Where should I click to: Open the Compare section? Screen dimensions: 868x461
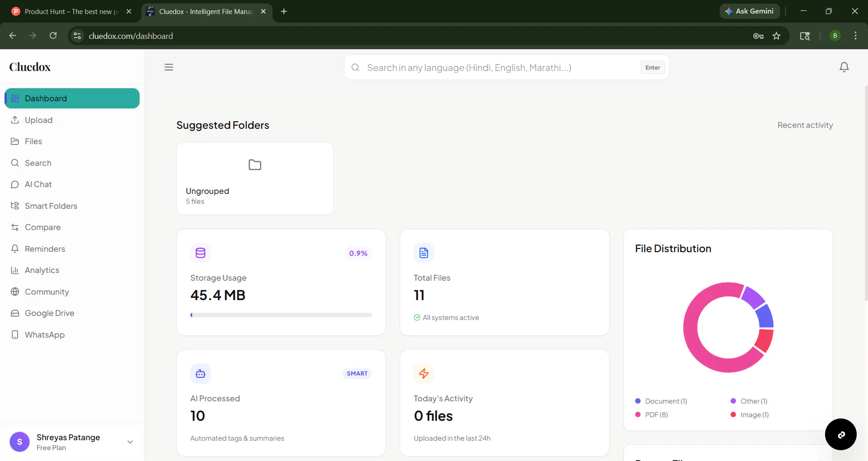(x=72, y=227)
